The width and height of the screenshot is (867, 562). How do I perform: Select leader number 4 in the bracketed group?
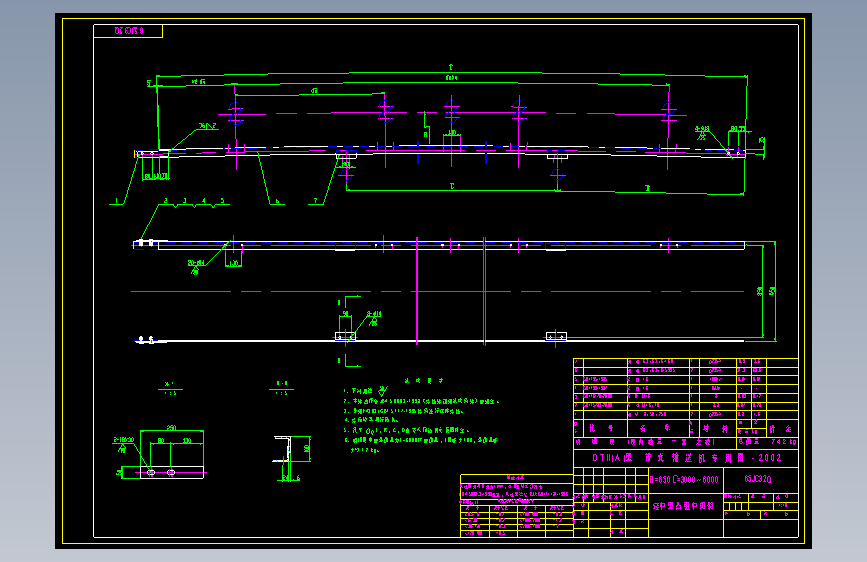203,201
